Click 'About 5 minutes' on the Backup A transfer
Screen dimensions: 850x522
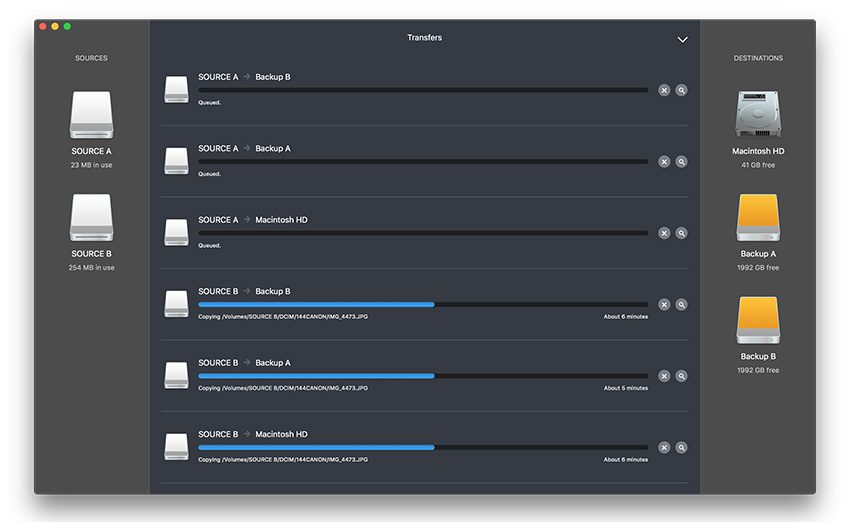click(626, 388)
